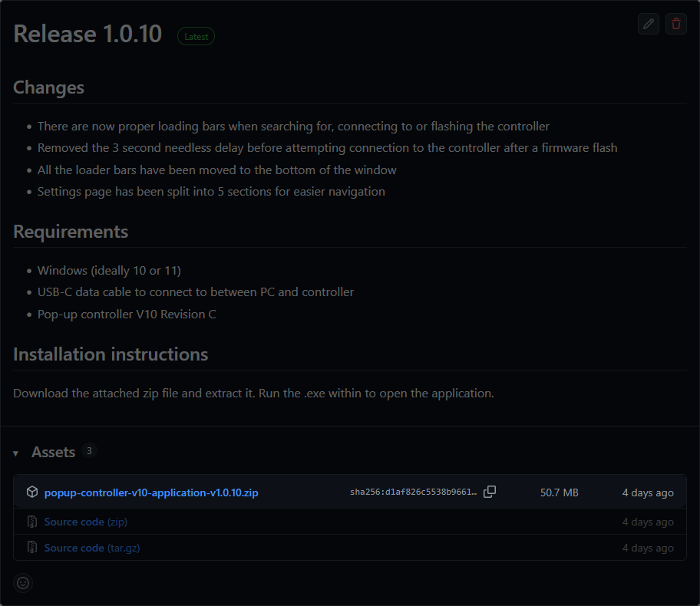
Task: Click the trash icon to delete release
Action: (x=675, y=24)
